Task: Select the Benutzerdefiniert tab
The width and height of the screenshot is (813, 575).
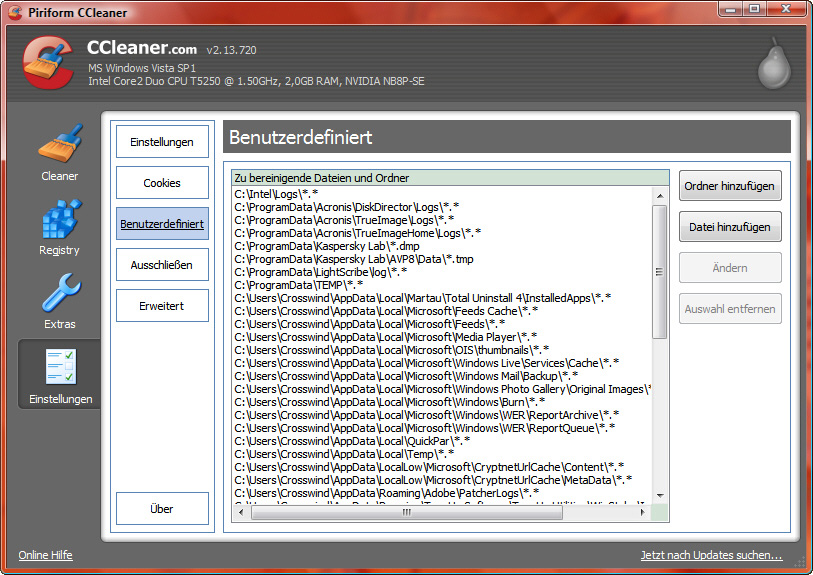Action: [162, 224]
